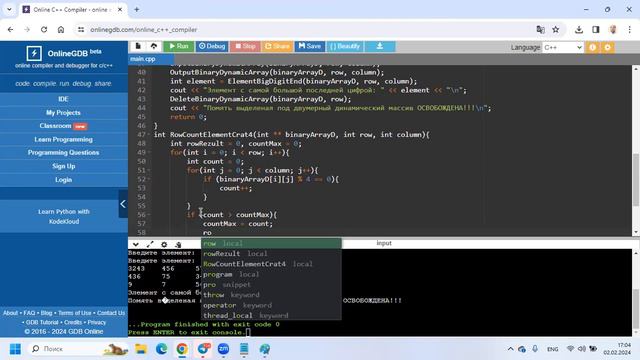Click the Share button

click(x=277, y=47)
